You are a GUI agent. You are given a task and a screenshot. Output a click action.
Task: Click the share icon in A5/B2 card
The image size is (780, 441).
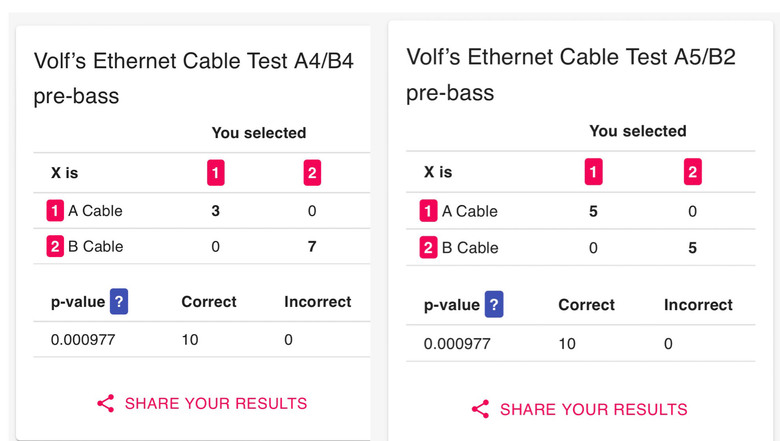(x=481, y=409)
